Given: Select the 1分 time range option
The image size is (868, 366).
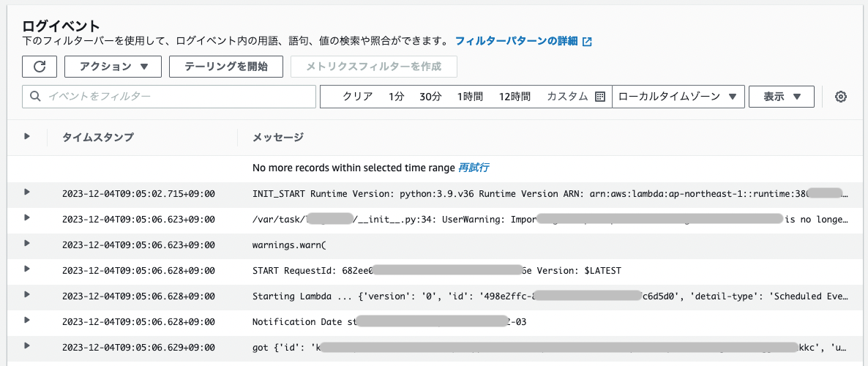Looking at the screenshot, I should [396, 97].
